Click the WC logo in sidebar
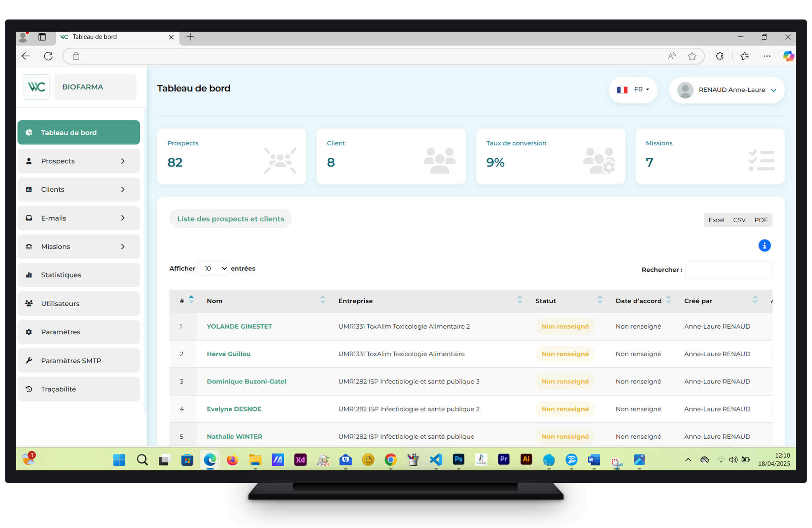This screenshot has height=528, width=812. click(37, 87)
